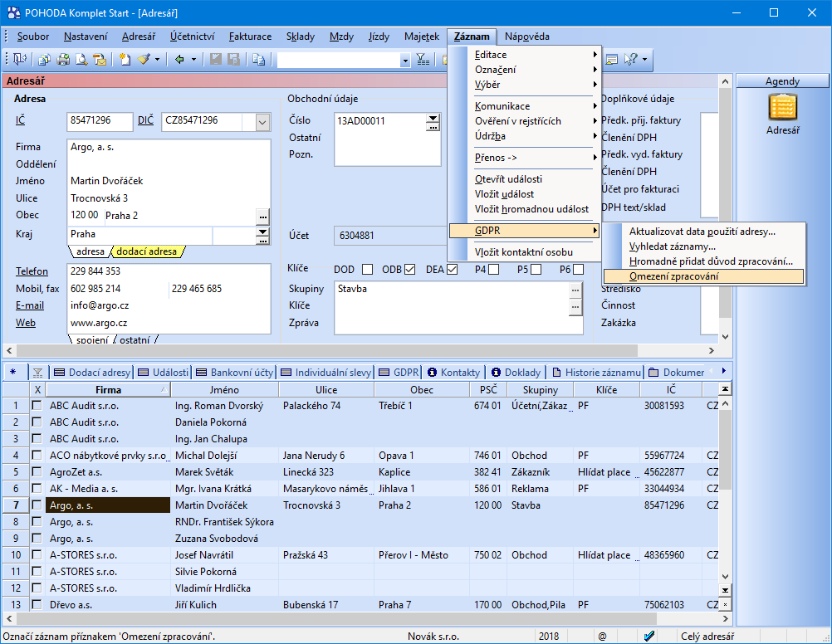This screenshot has height=644, width=832.
Task: Click the Web label link
Action: [x=26, y=323]
